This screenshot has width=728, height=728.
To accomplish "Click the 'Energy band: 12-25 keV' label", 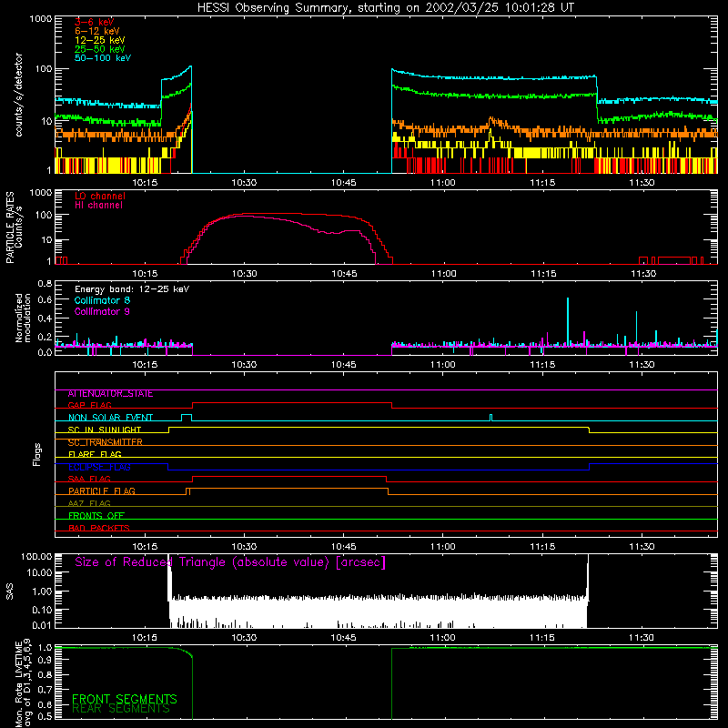I will point(132,289).
